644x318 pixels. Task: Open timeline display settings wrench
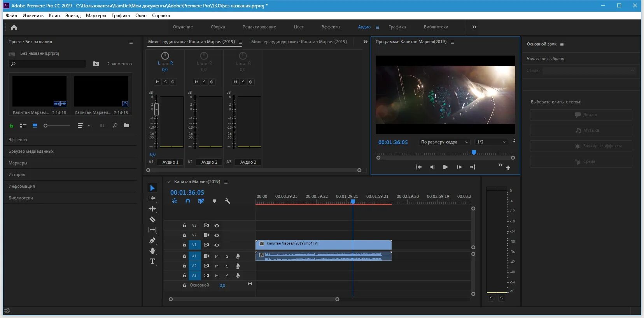click(227, 201)
